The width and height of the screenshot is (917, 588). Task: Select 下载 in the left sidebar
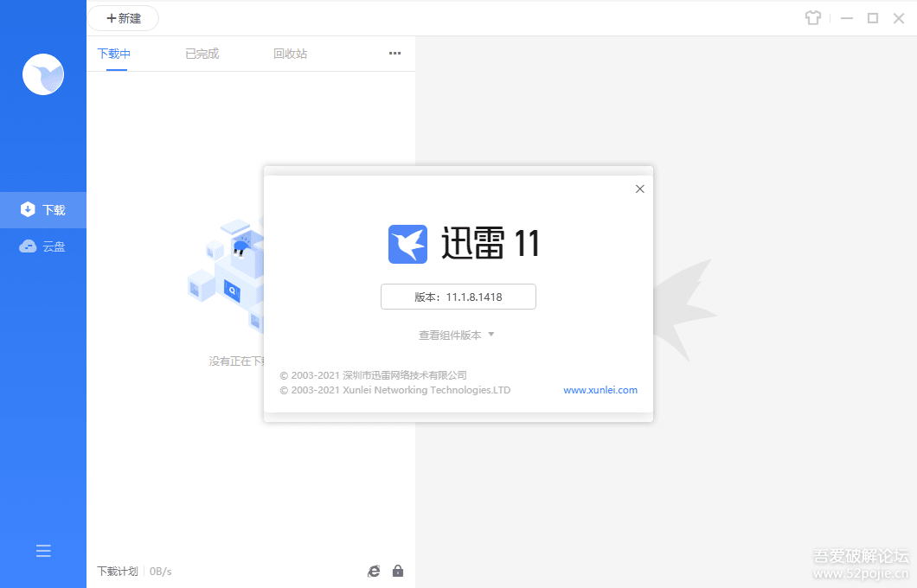coord(43,210)
